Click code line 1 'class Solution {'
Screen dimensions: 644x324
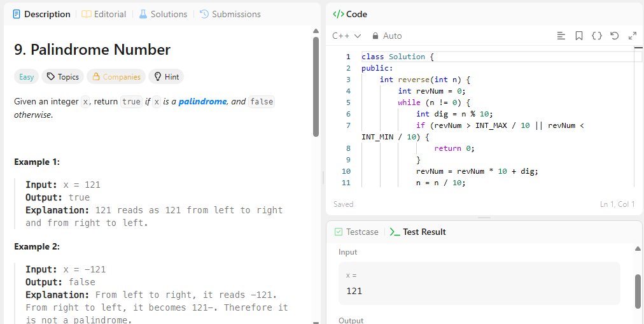(x=398, y=57)
